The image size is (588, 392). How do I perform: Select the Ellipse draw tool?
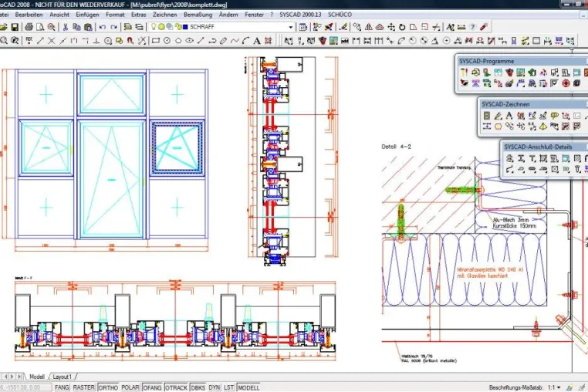[x=189, y=41]
